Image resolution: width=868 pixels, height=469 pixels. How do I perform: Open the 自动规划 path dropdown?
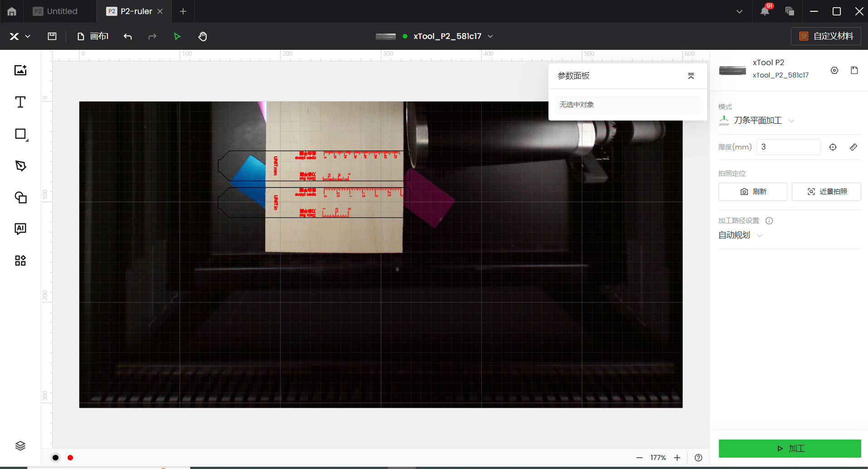click(760, 235)
